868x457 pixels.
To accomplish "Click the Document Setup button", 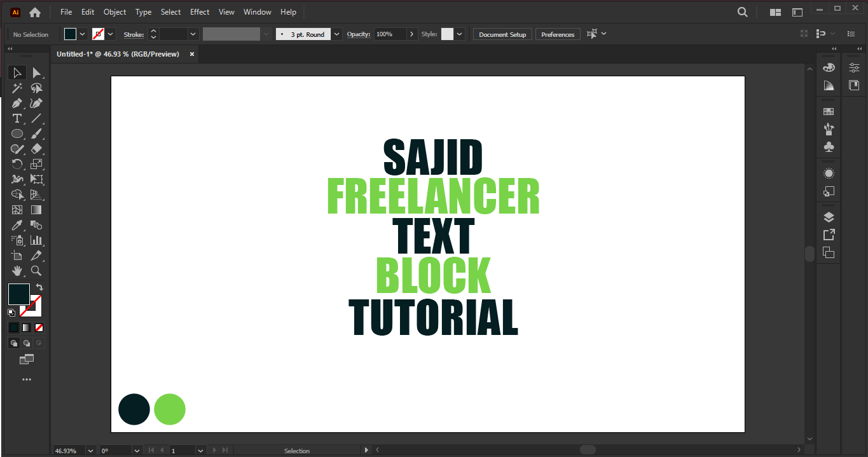I will click(x=502, y=34).
